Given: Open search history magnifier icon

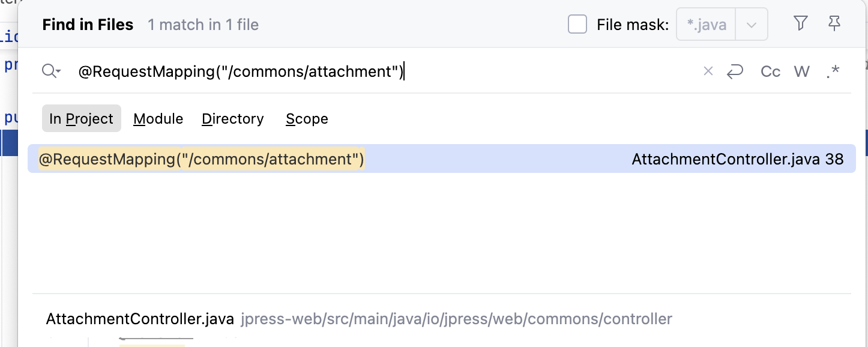Looking at the screenshot, I should tap(51, 72).
